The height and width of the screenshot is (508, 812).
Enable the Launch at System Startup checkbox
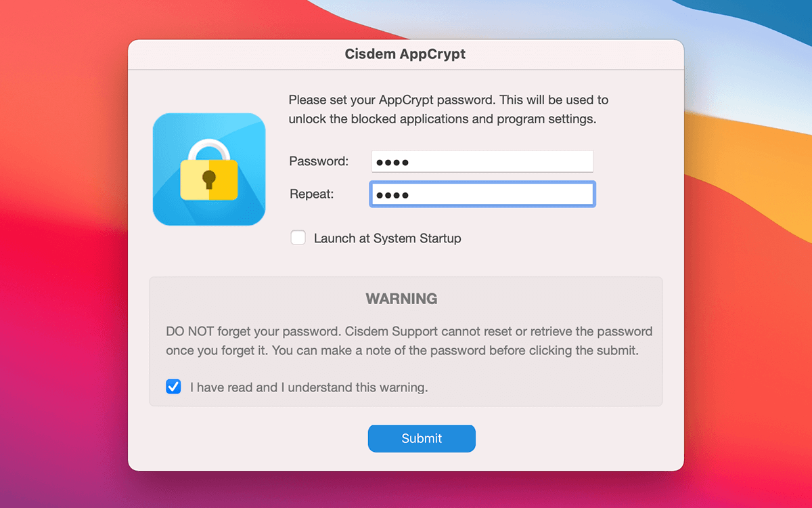(x=298, y=238)
